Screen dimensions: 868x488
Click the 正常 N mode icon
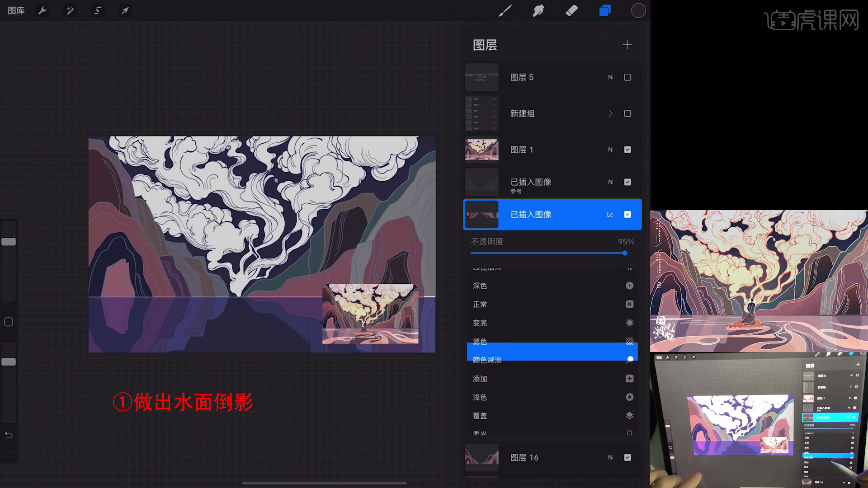629,304
